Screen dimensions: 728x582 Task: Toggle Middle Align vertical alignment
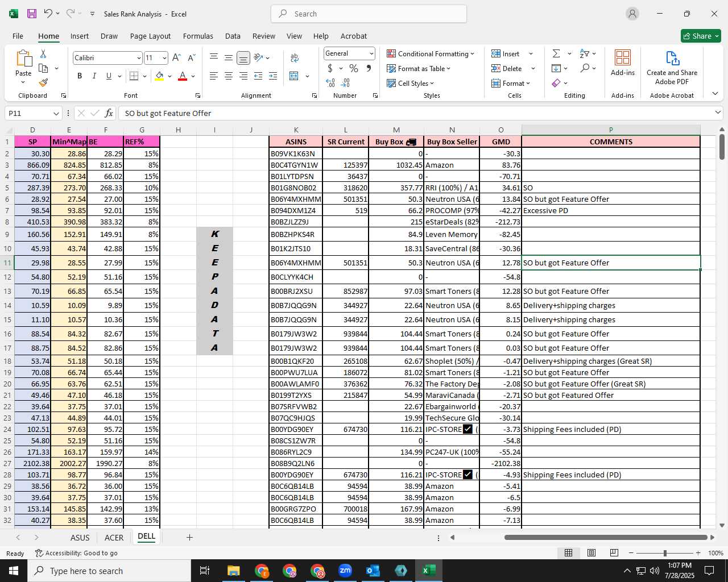point(228,57)
